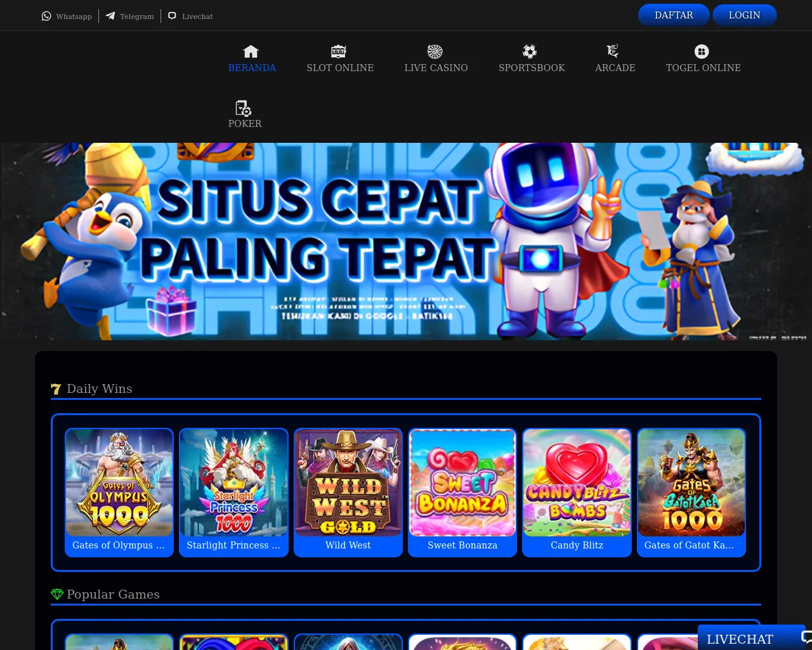The height and width of the screenshot is (650, 812).
Task: Click the Arcade dragon icon
Action: point(613,51)
